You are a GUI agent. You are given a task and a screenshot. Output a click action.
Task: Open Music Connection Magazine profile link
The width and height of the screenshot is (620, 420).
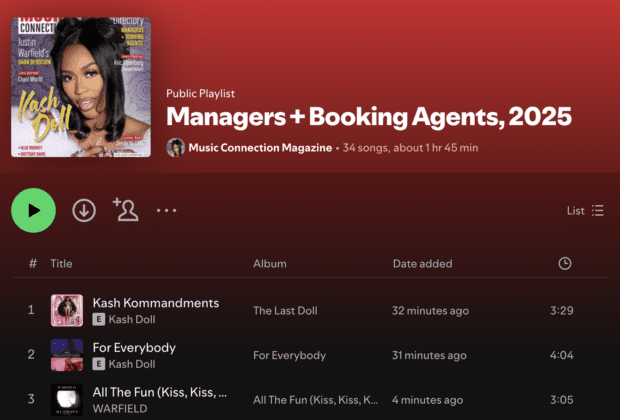pyautogui.click(x=260, y=148)
